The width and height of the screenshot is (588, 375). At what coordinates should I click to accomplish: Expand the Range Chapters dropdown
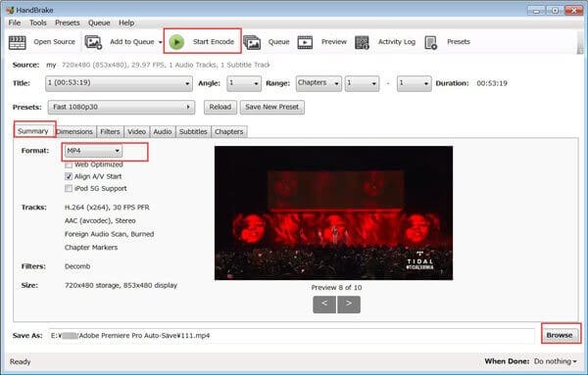pos(318,83)
